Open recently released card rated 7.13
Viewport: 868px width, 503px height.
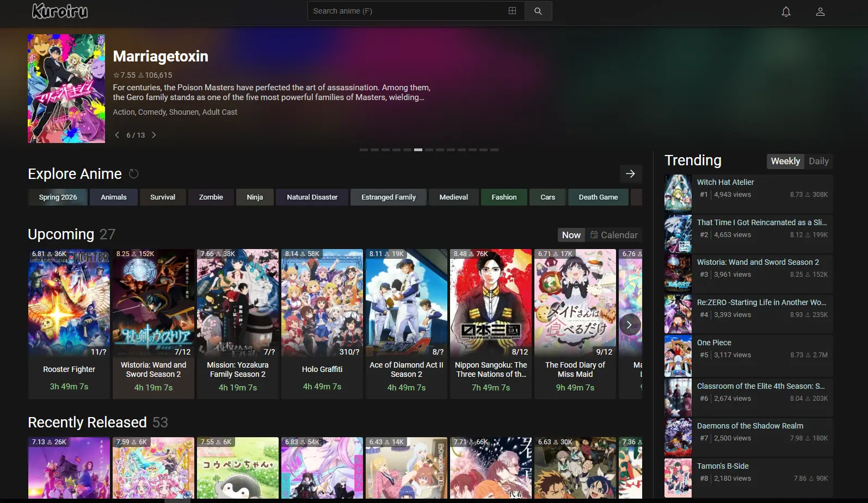click(69, 468)
